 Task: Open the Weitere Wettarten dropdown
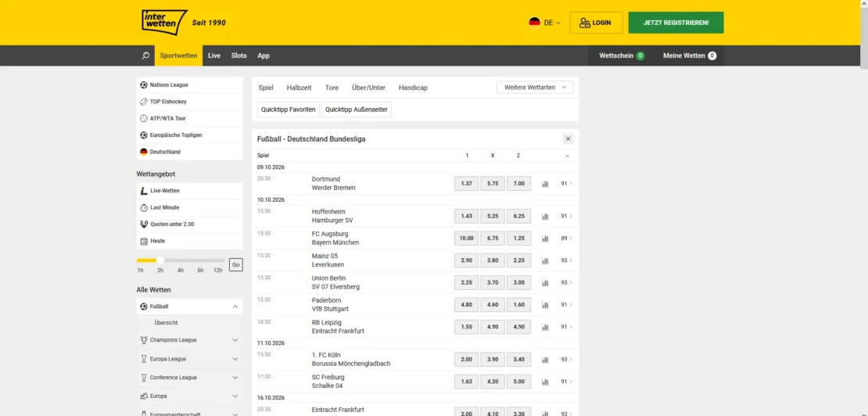pos(536,88)
